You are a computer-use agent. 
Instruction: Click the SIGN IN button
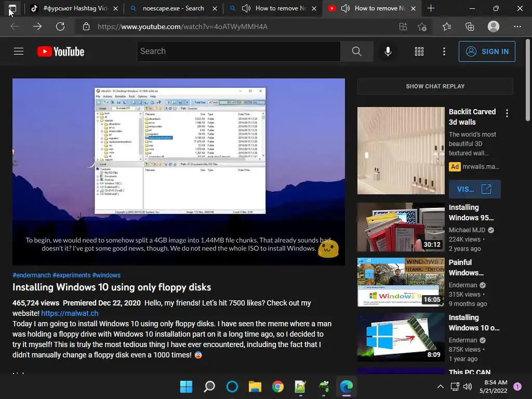(487, 51)
